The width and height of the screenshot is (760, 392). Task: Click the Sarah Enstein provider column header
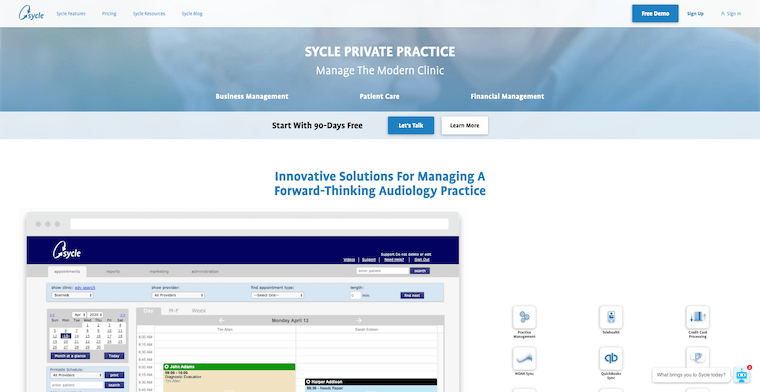pos(366,329)
